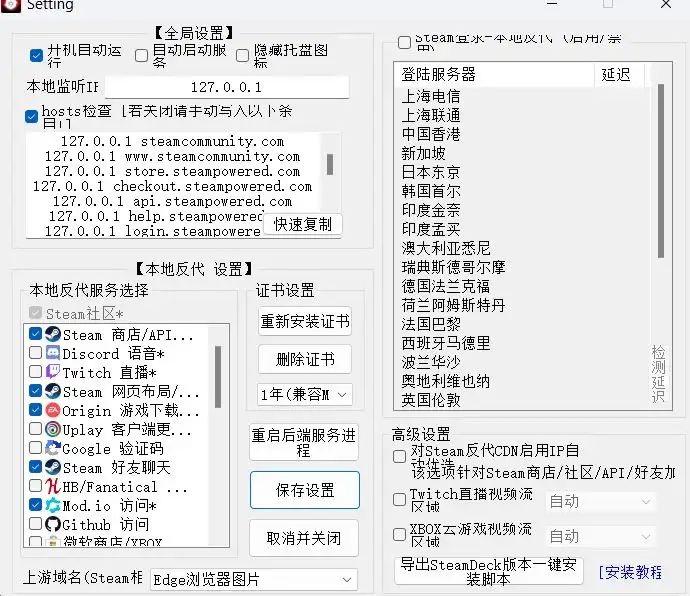Open the 安装教程 link
The width and height of the screenshot is (690, 596).
(630, 572)
